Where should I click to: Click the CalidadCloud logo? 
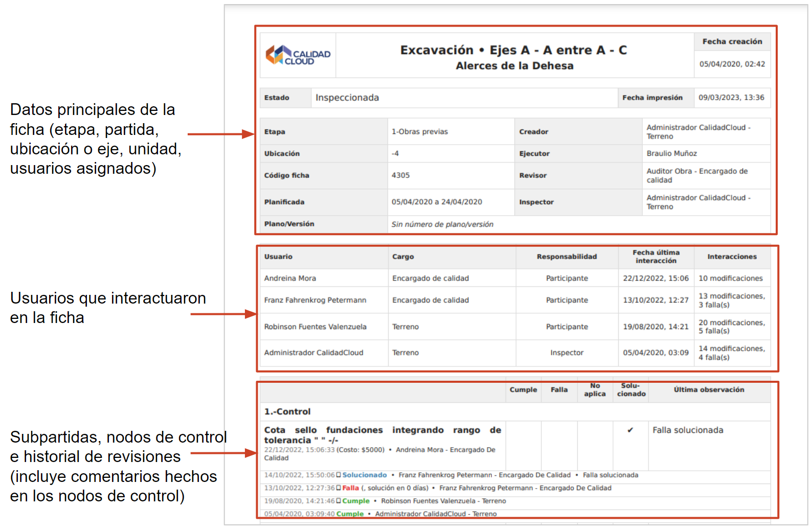click(298, 55)
